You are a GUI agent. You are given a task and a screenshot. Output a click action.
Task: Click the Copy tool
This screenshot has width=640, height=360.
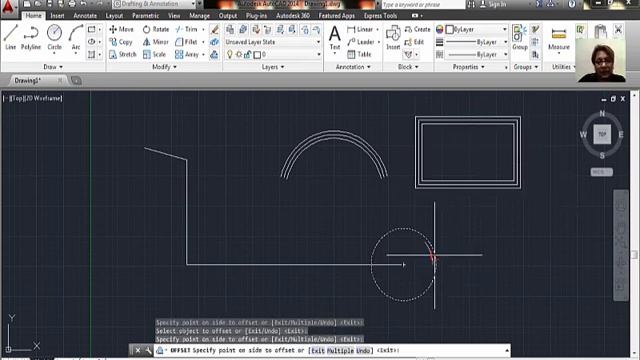click(121, 42)
